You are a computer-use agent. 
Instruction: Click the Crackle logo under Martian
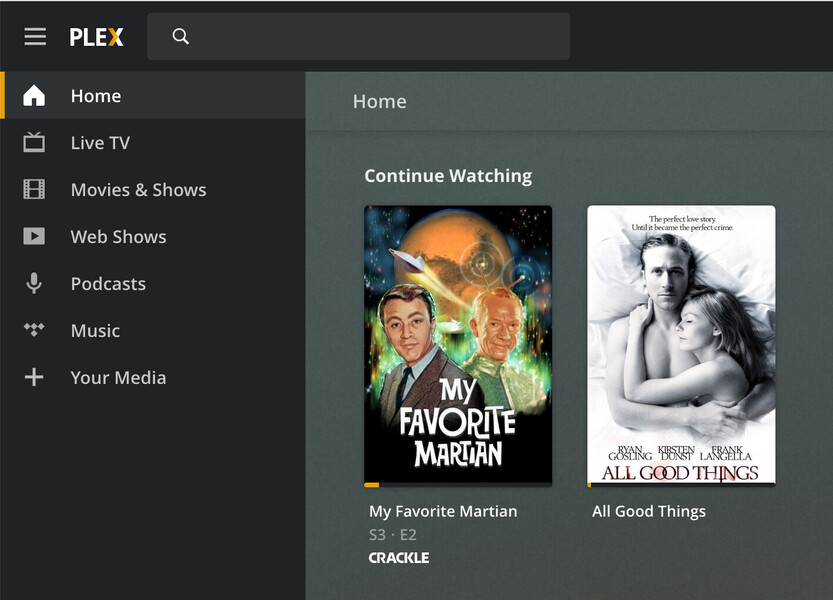click(x=399, y=557)
